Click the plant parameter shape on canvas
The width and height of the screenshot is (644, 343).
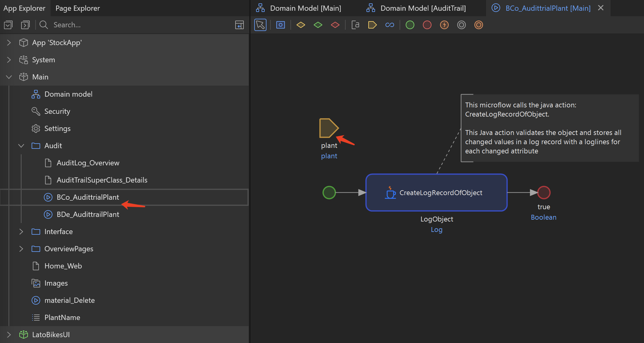(329, 128)
